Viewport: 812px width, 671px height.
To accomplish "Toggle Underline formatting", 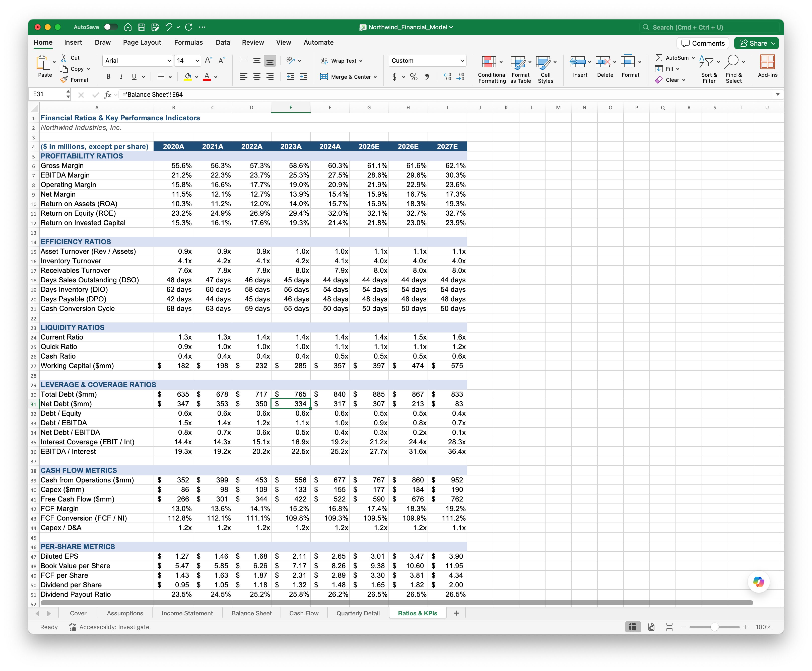I will tap(134, 77).
